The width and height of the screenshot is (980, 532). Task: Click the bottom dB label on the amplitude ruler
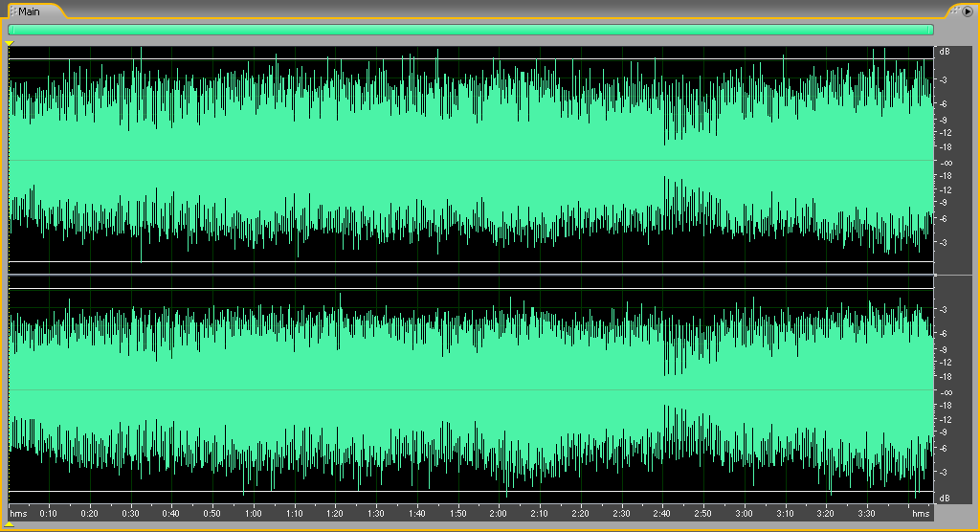tap(944, 499)
